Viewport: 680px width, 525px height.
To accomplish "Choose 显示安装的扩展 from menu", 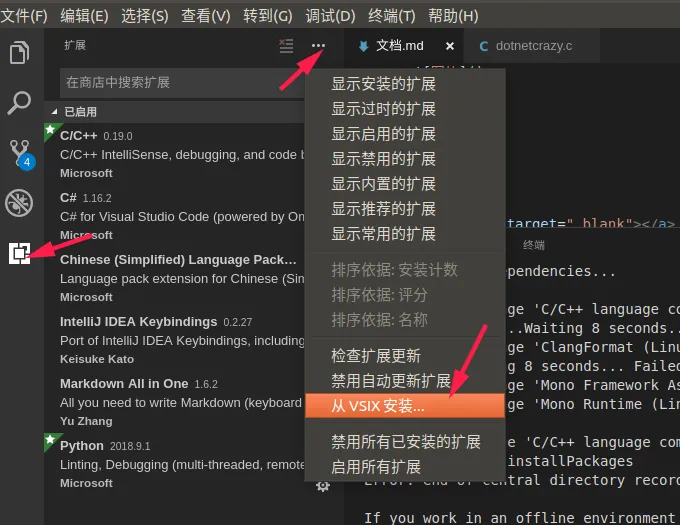I will coord(405,84).
